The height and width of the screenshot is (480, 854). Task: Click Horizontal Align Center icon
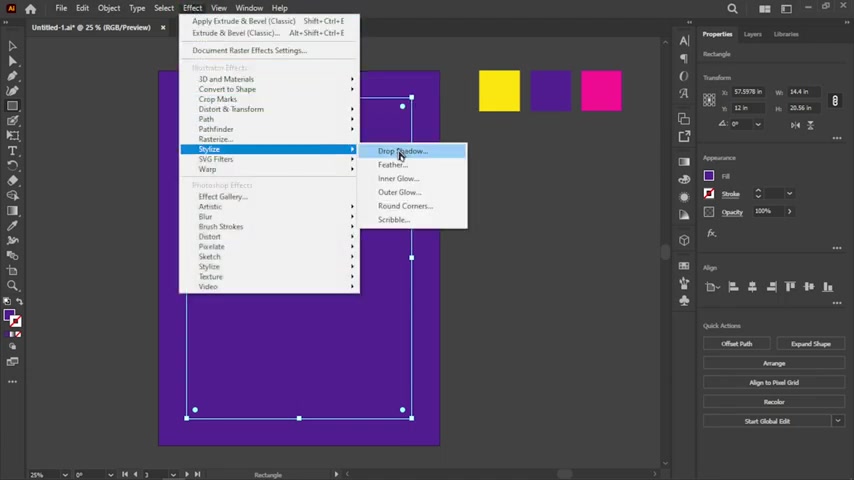click(x=752, y=287)
